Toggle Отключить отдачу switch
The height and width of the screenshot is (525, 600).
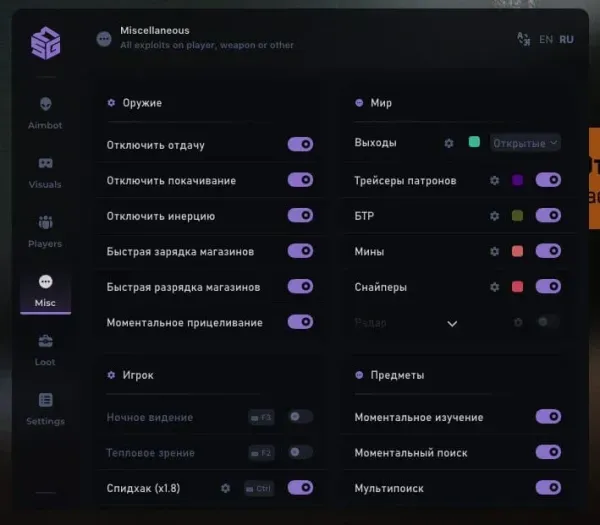point(300,144)
